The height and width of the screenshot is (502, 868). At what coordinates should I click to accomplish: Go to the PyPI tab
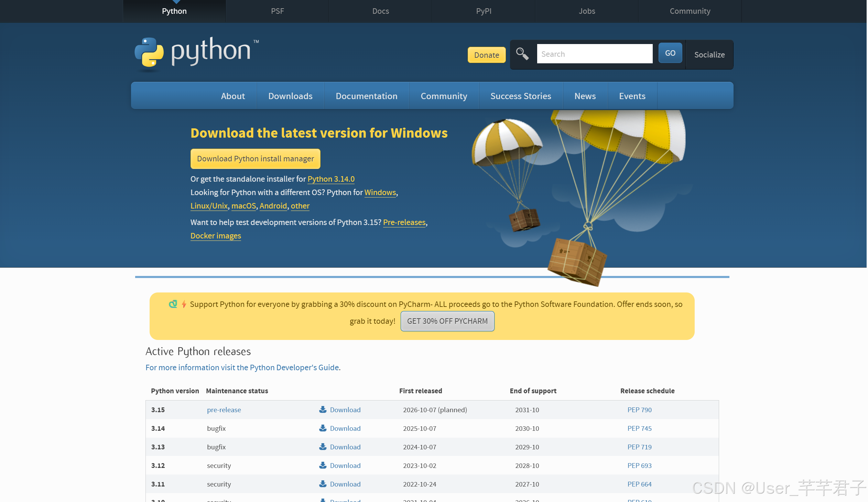(x=484, y=11)
